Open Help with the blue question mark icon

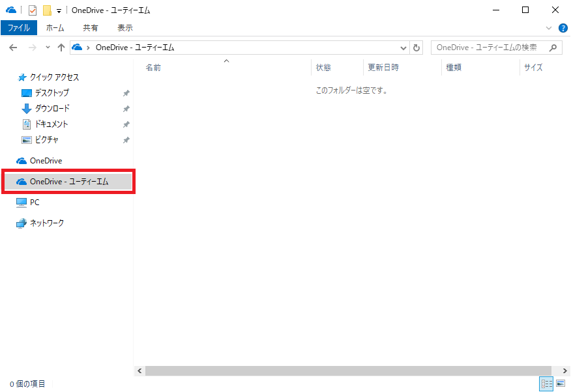click(x=563, y=28)
